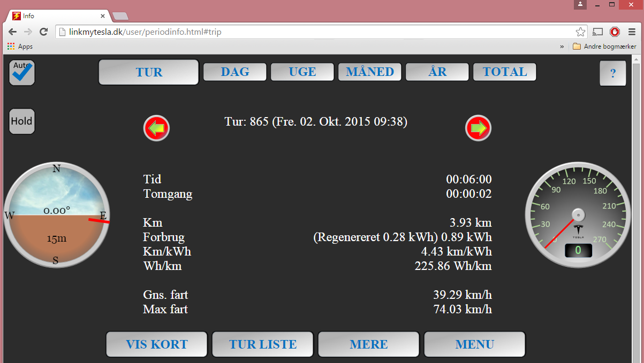Click the Hold toggle button

pos(22,121)
